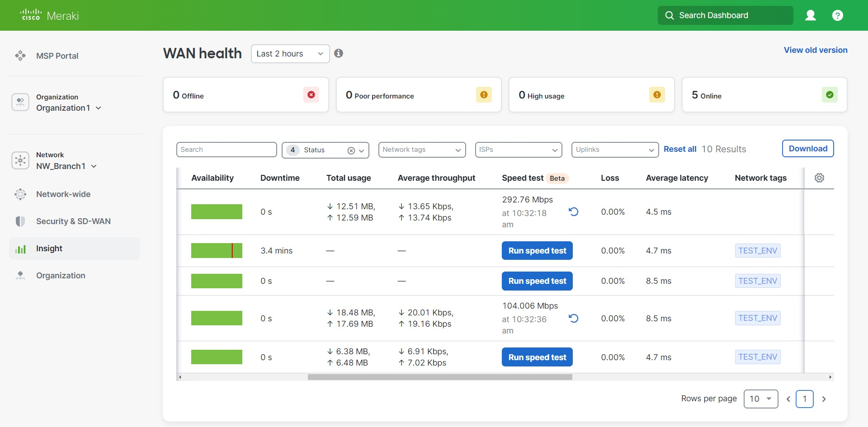This screenshot has width=868, height=427.
Task: Clear the Status filter with its X button
Action: click(x=352, y=150)
